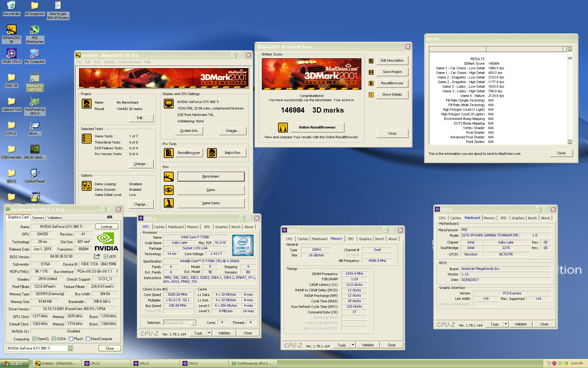Click Validate button in CPU-Z Mainboard window
This screenshot has height=368, width=588.
(x=521, y=324)
